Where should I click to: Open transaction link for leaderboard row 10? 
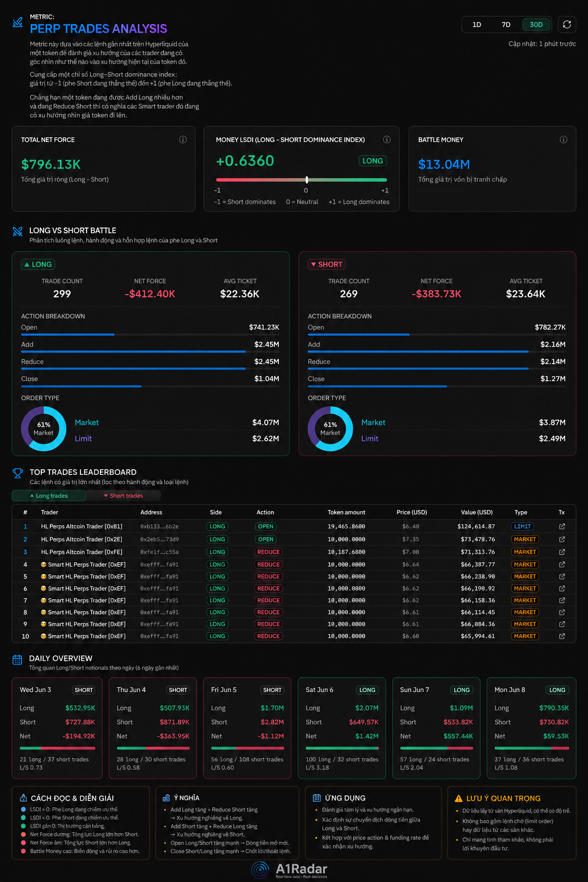point(562,636)
